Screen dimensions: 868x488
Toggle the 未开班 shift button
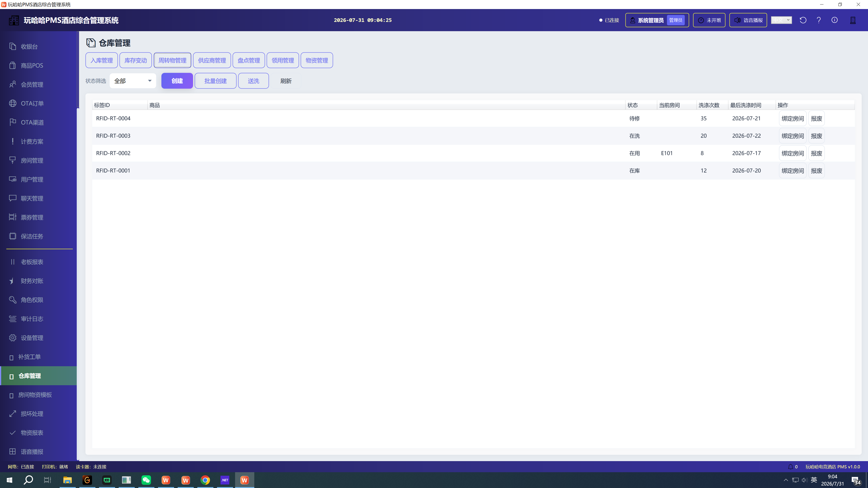point(709,20)
